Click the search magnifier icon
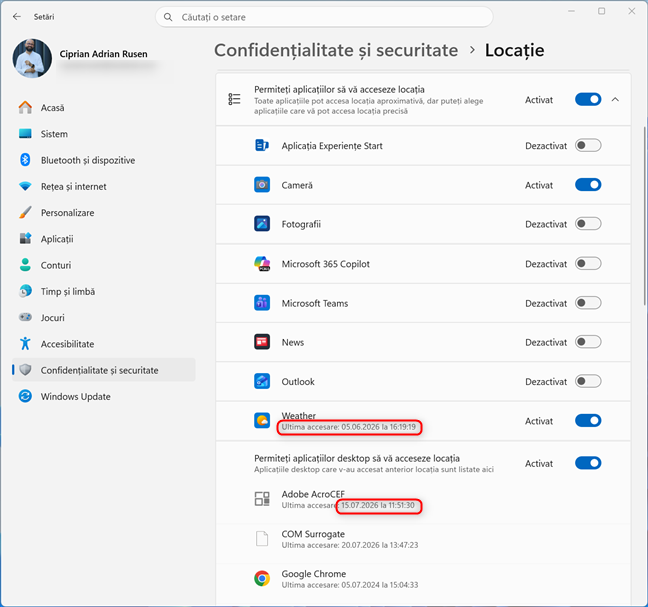The image size is (648, 607). click(168, 17)
